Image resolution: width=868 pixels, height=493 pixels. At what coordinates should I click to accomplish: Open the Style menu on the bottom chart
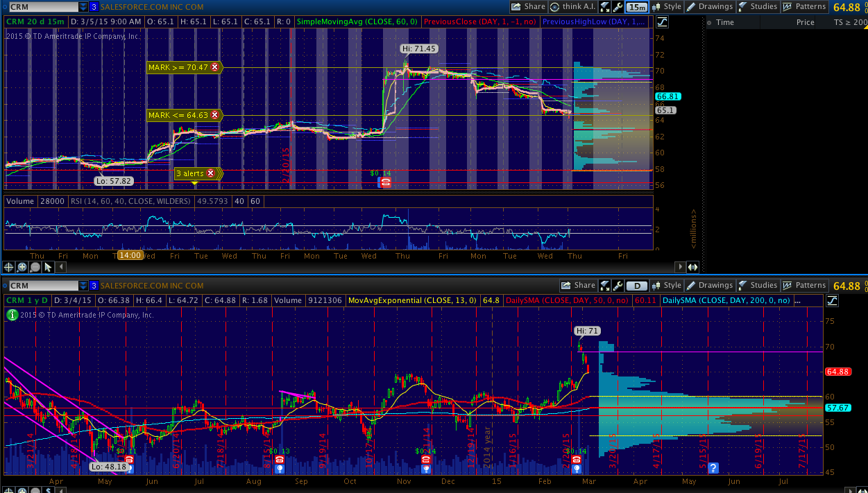click(667, 285)
